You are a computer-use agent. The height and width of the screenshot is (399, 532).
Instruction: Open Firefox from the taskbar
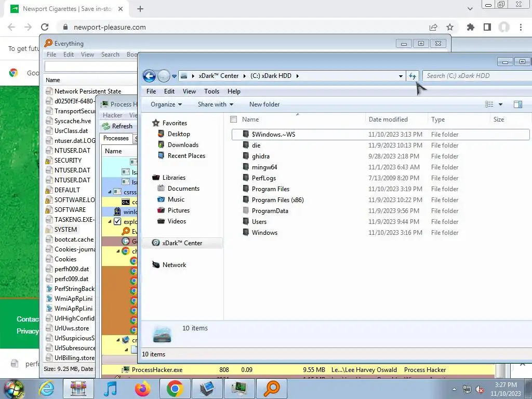coord(142,389)
